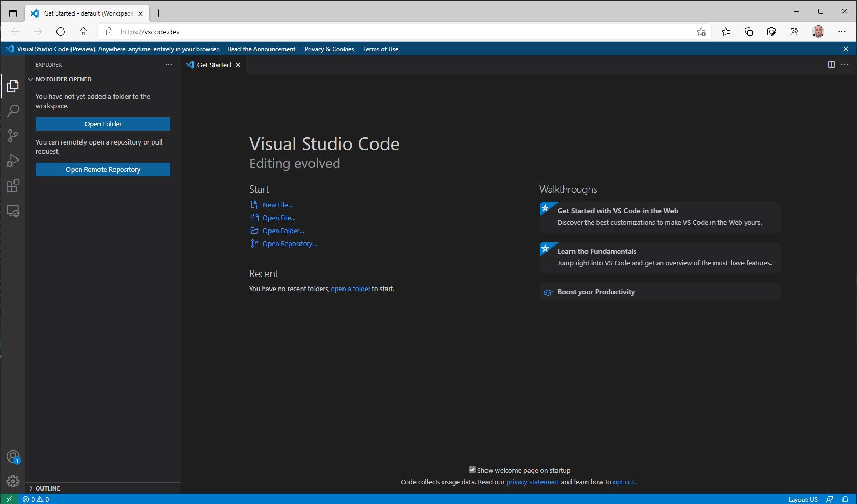Toggle the Split Editor layout icon
The image size is (857, 504).
coord(831,65)
